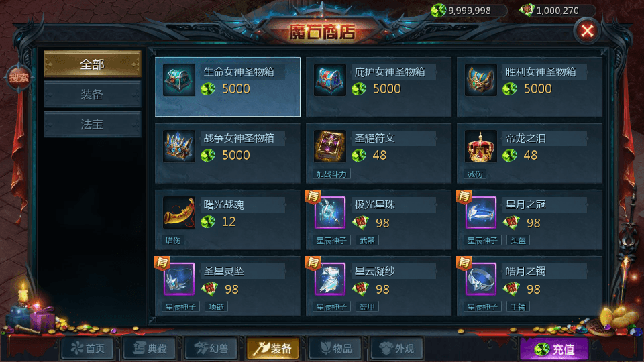This screenshot has width=644, height=362.
Task: Click the 圣耀符文 rune box icon
Action: tap(330, 147)
